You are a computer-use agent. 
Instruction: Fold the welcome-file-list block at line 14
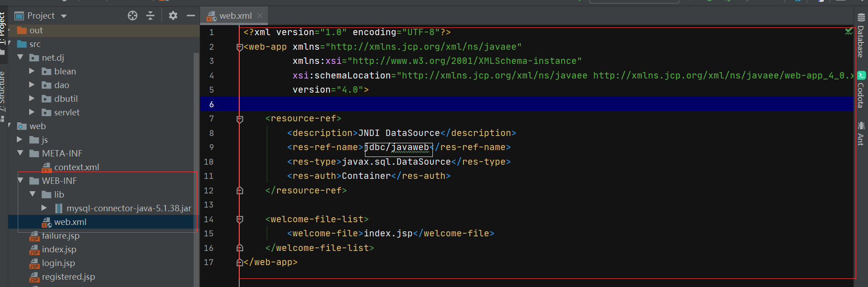(x=240, y=219)
